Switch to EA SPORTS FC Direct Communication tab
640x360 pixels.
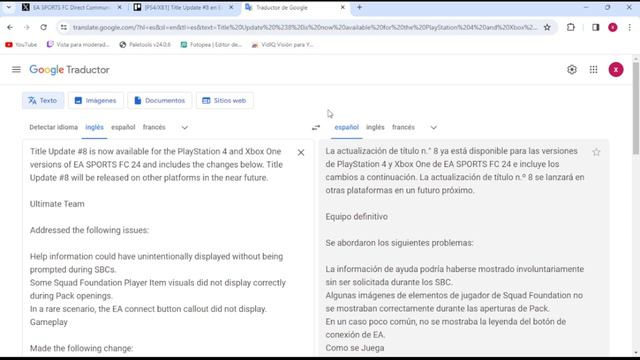pos(71,7)
